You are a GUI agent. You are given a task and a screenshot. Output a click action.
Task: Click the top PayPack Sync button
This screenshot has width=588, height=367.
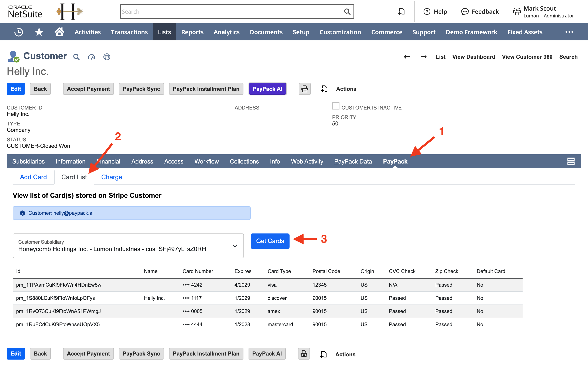(141, 89)
